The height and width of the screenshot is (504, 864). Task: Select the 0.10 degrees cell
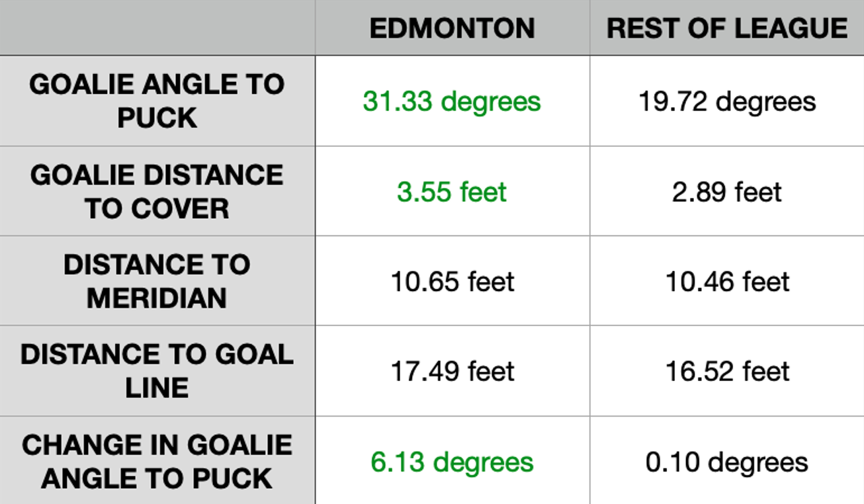[726, 462]
